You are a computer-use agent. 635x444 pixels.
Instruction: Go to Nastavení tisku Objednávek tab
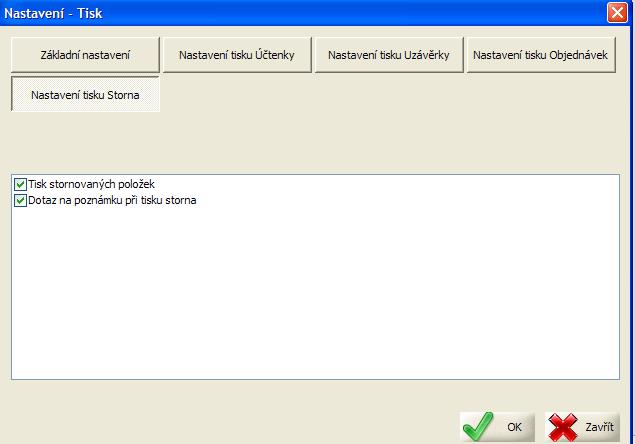541,55
